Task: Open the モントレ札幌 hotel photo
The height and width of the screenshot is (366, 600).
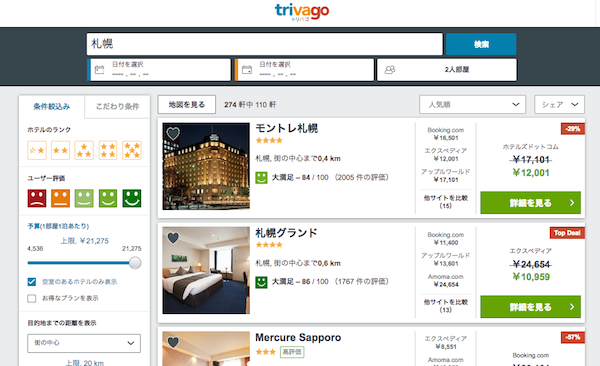Action: 206,166
